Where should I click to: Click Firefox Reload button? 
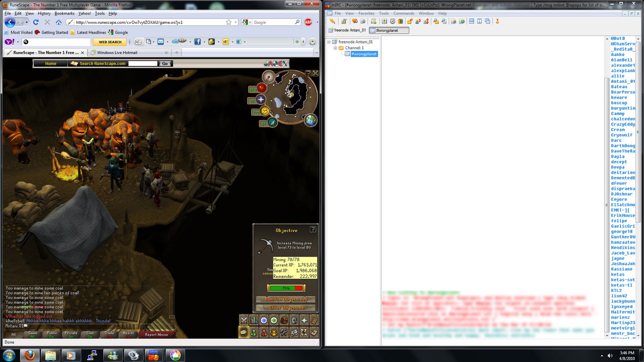tap(36, 22)
